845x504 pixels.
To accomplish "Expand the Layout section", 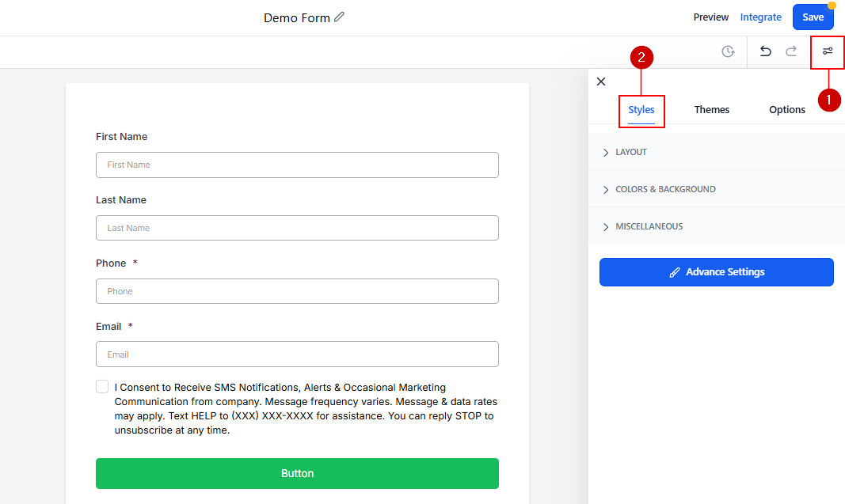I will click(x=630, y=152).
